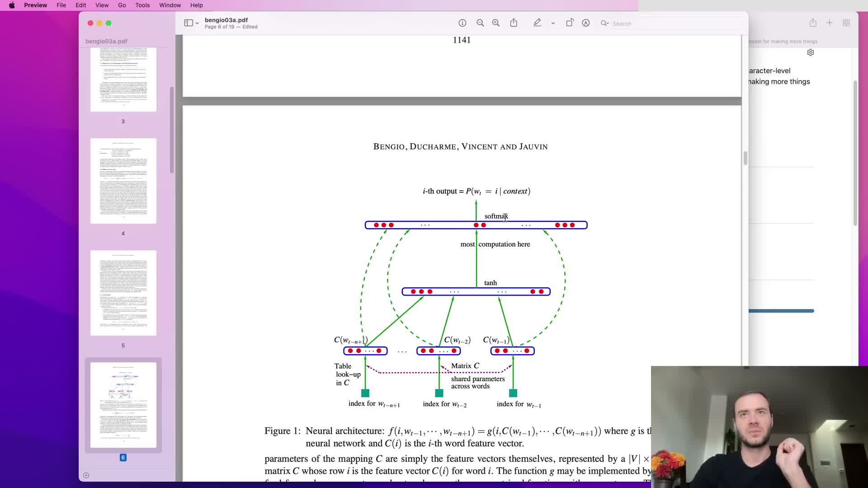868x488 pixels.
Task: Select the Highlight pen tool
Action: (537, 23)
